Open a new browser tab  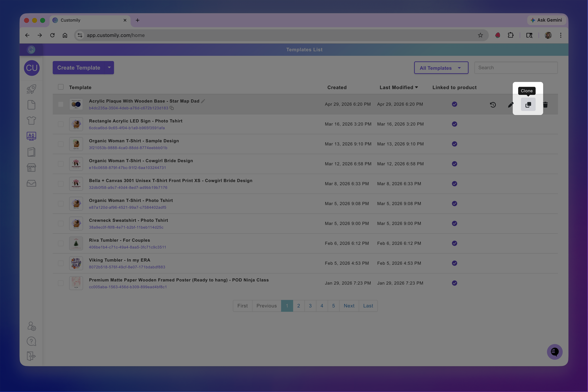pos(137,20)
